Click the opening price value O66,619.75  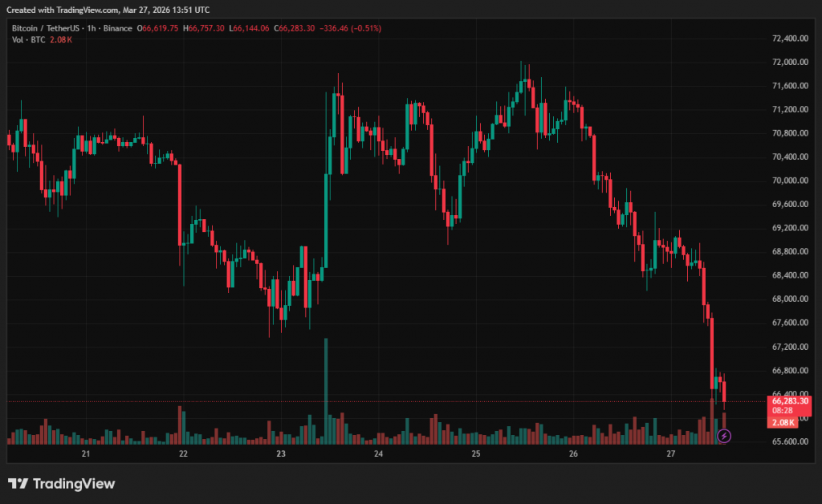click(x=159, y=29)
